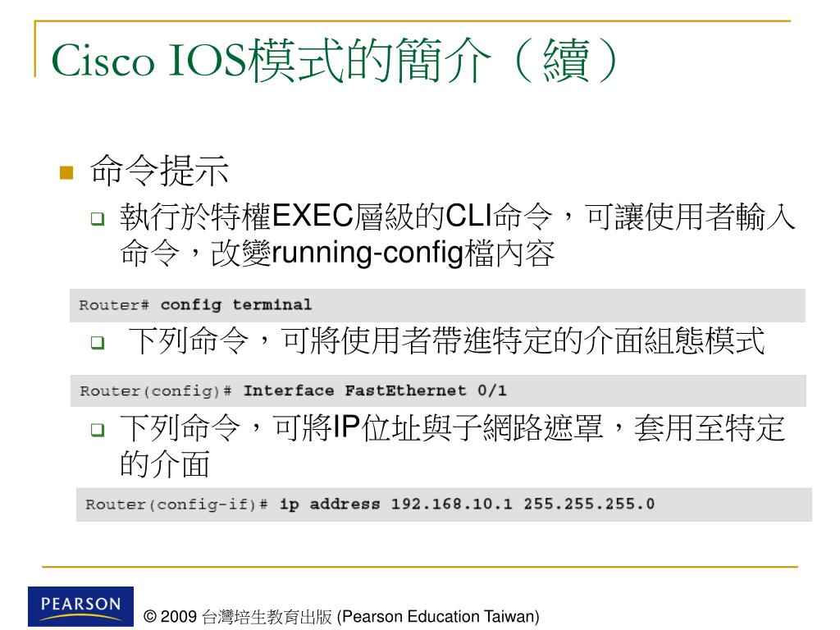
Task: Click the slide title 'Cisco IOS模式的簡介（續）'
Action: click(336, 60)
